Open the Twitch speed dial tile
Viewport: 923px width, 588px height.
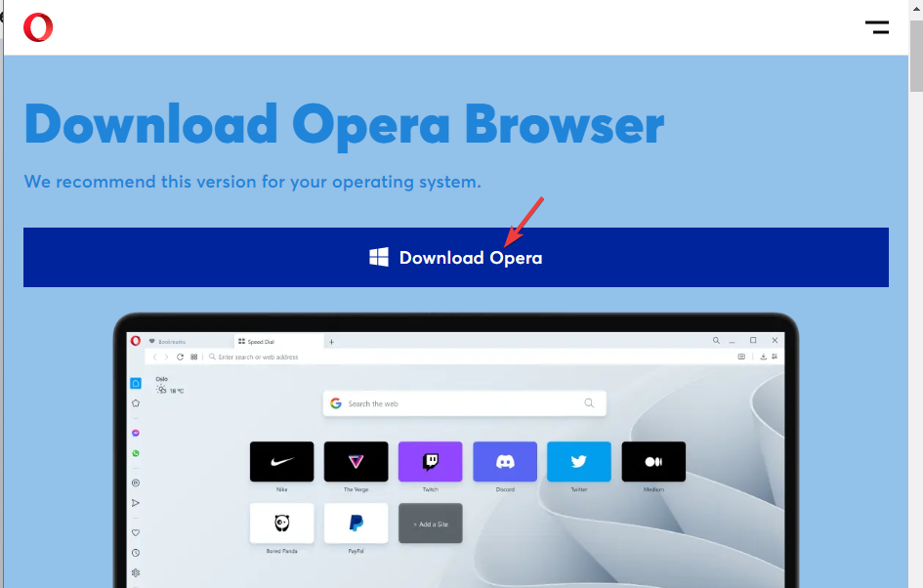coord(431,461)
